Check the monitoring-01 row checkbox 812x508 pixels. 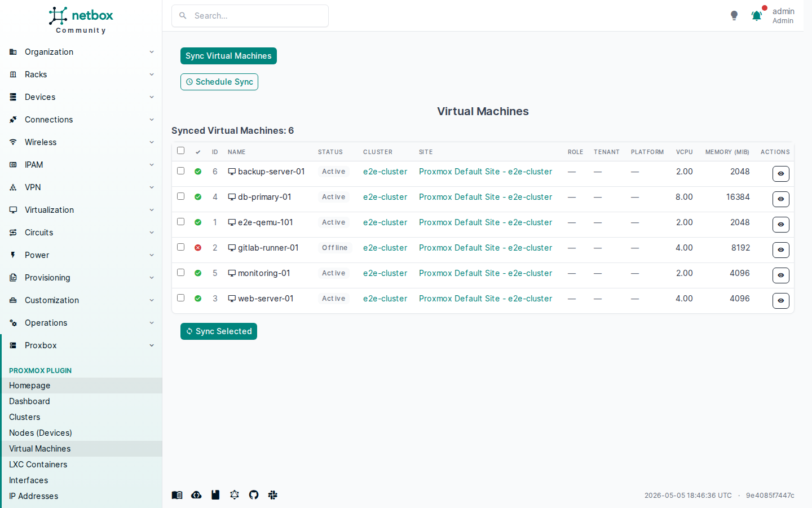(180, 273)
